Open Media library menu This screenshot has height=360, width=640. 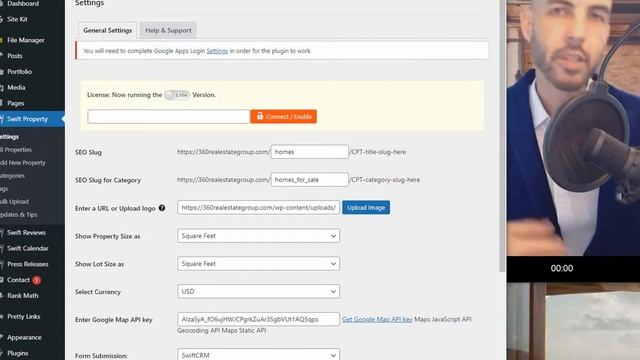pyautogui.click(x=16, y=87)
